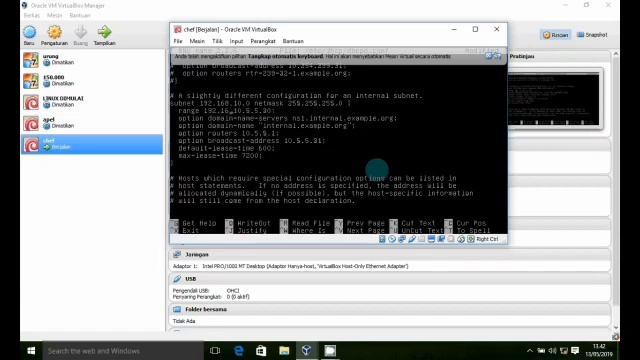Open Windows Store from taskbar
This screenshot has width=640, height=360.
[x=261, y=351]
